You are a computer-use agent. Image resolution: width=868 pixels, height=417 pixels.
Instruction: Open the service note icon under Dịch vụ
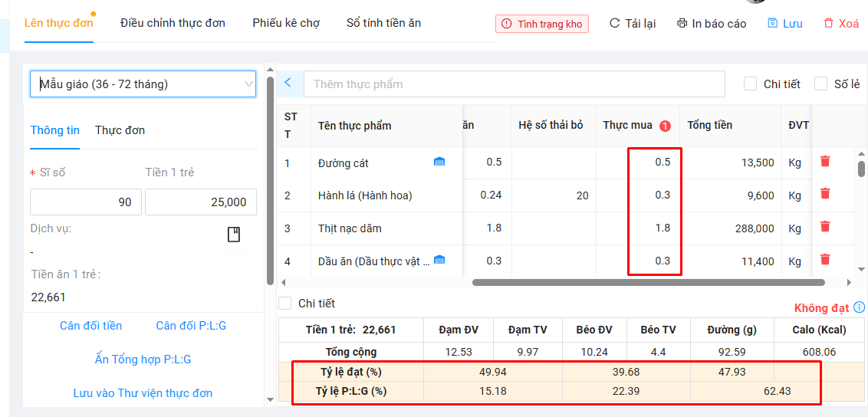click(x=234, y=235)
